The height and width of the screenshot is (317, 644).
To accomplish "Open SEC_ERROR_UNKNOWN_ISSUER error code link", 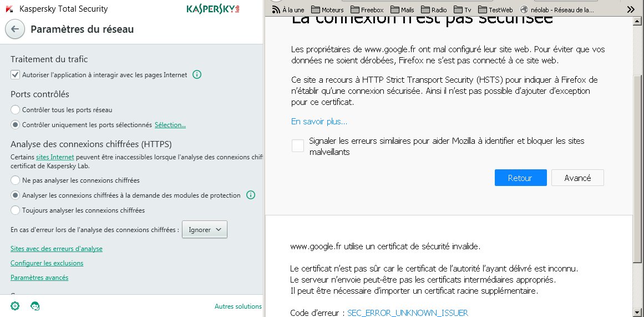I will (x=408, y=313).
